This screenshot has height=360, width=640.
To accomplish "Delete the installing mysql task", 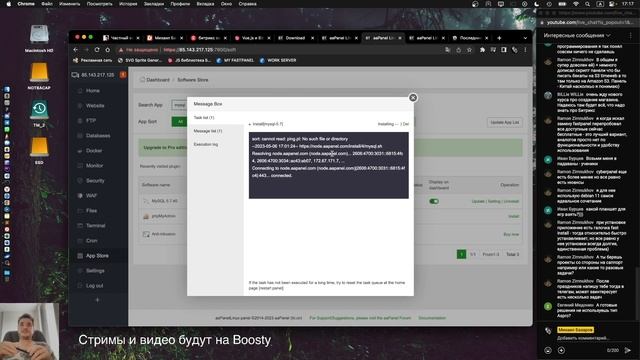I will pyautogui.click(x=405, y=124).
